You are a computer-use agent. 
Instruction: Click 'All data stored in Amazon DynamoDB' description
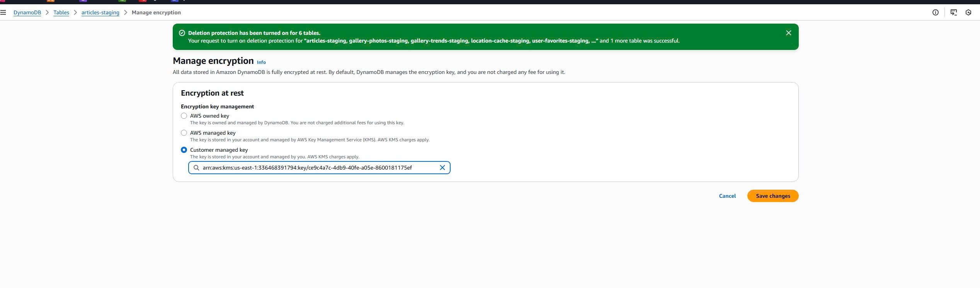[x=369, y=72]
